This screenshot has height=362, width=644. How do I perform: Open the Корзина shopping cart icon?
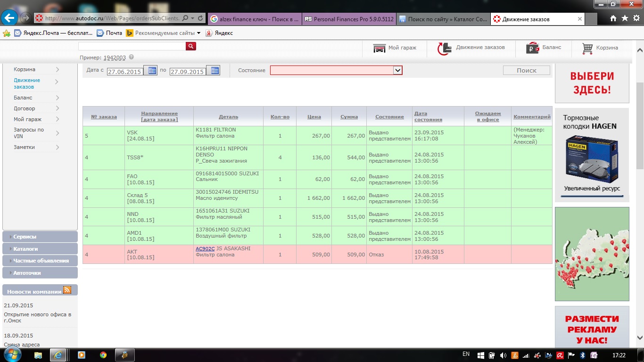587,48
